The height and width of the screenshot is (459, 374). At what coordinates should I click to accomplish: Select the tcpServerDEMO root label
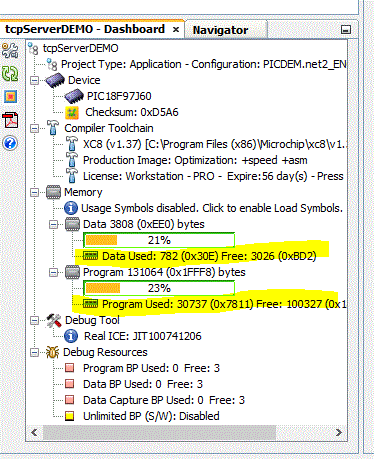80,48
